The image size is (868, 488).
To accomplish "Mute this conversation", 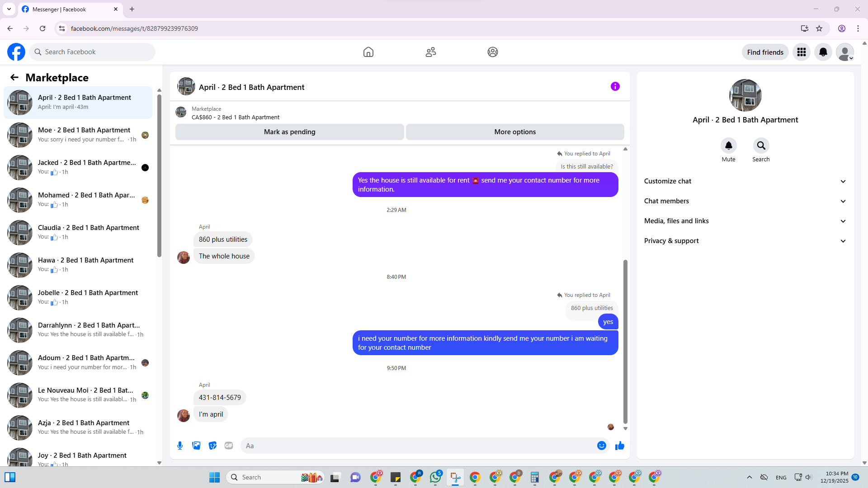I will (728, 146).
